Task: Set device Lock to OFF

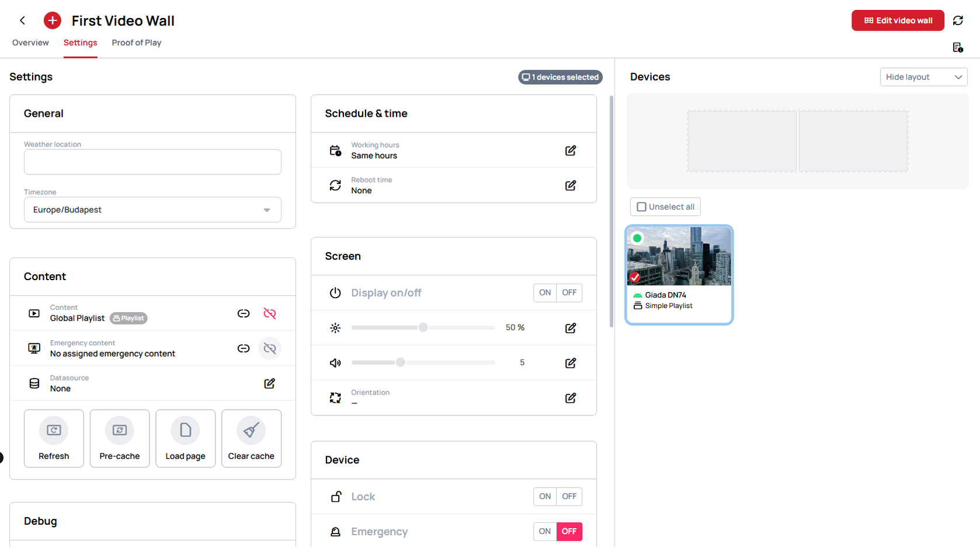Action: coord(569,497)
